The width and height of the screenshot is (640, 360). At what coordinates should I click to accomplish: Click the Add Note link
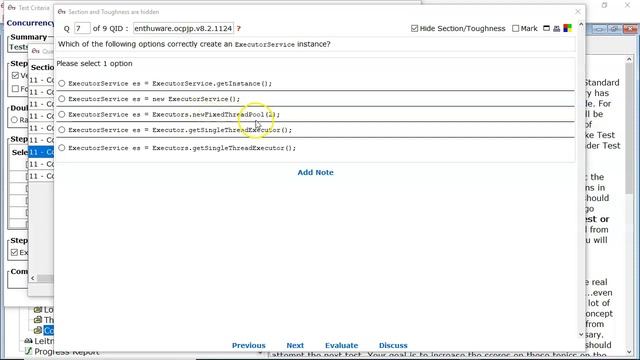pos(316,172)
